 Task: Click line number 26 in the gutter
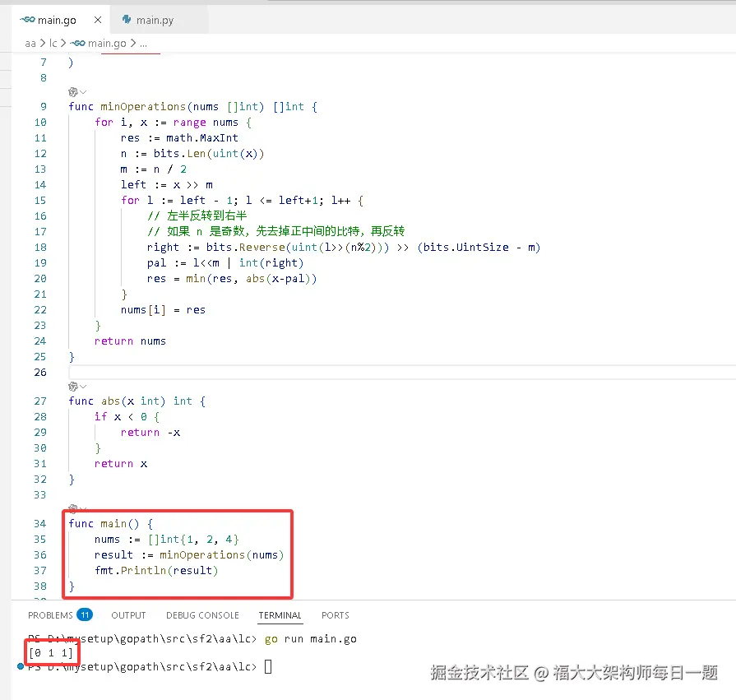tap(40, 373)
